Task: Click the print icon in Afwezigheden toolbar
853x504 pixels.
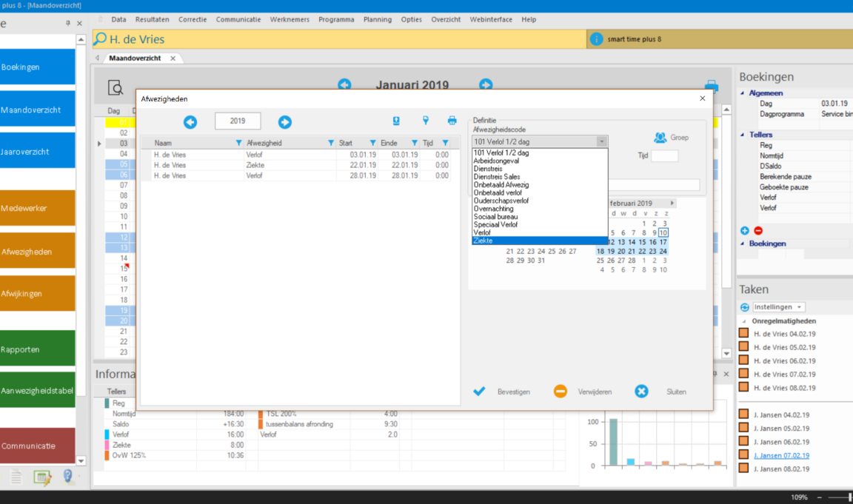Action: pyautogui.click(x=452, y=121)
